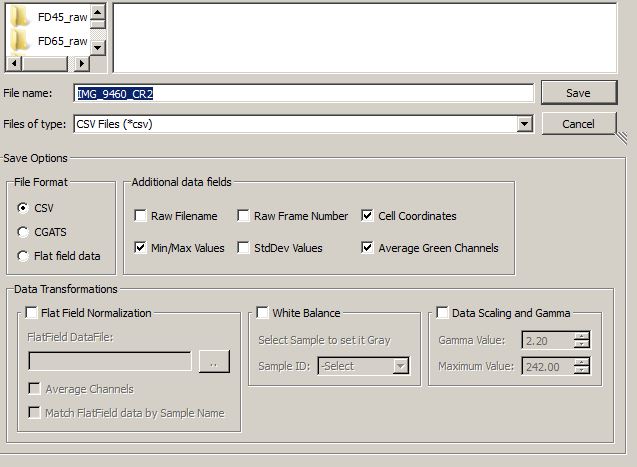
Task: Open the FD65_raw folder
Action: (x=49, y=41)
